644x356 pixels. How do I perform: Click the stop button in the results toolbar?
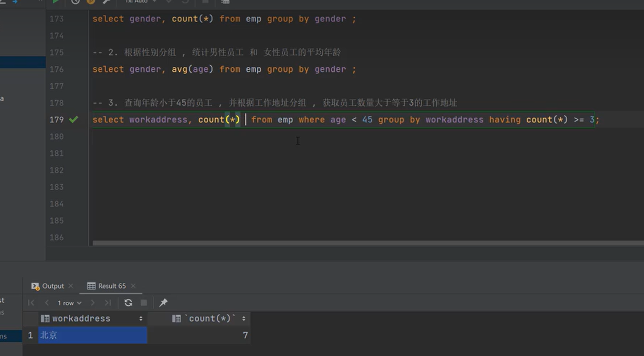[144, 303]
